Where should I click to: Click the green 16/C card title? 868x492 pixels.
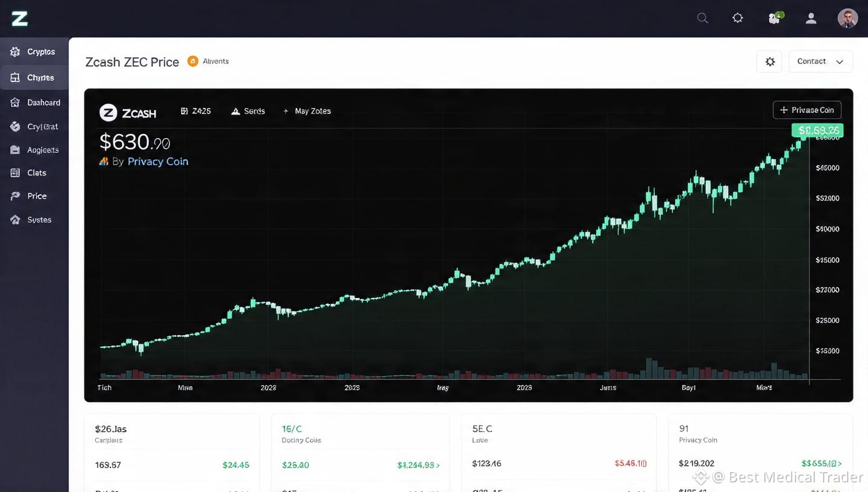coord(292,429)
